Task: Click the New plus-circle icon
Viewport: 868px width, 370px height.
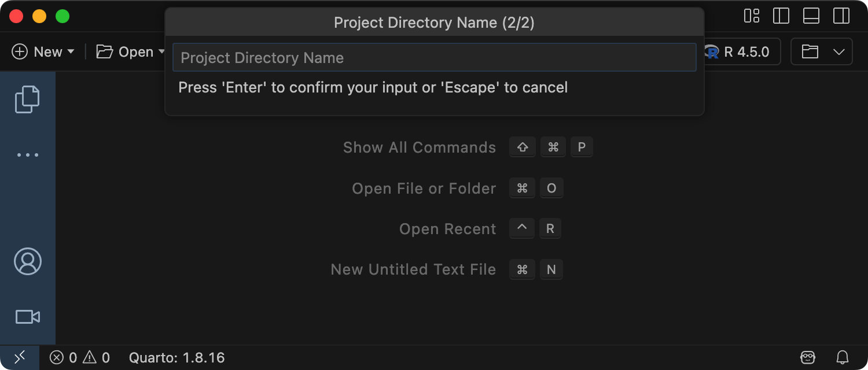Action: click(x=20, y=52)
